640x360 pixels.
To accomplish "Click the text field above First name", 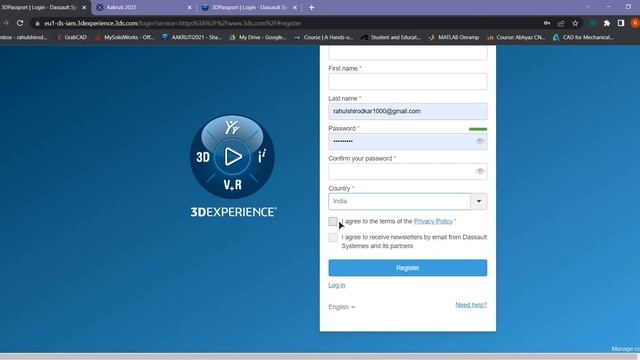I will point(407,53).
